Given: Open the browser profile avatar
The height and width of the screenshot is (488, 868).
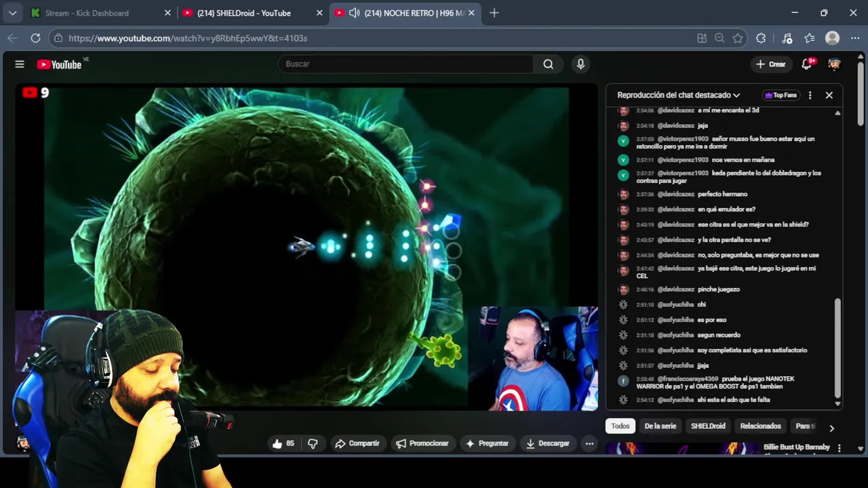Looking at the screenshot, I should click(832, 38).
